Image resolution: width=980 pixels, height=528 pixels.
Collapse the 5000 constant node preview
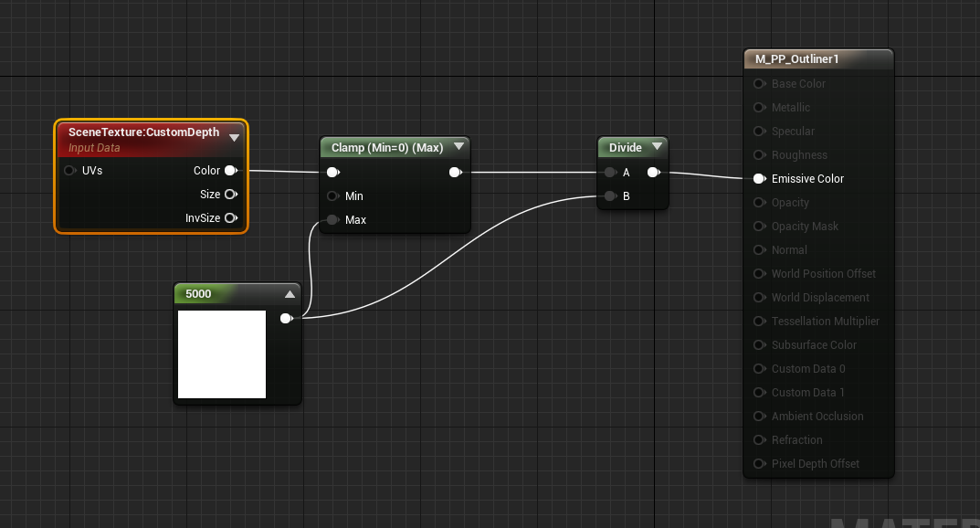[290, 294]
